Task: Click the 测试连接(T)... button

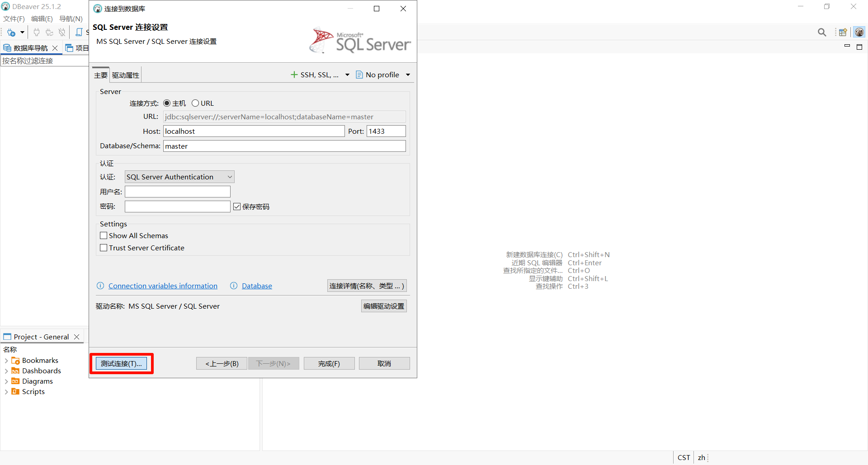Action: (121, 363)
